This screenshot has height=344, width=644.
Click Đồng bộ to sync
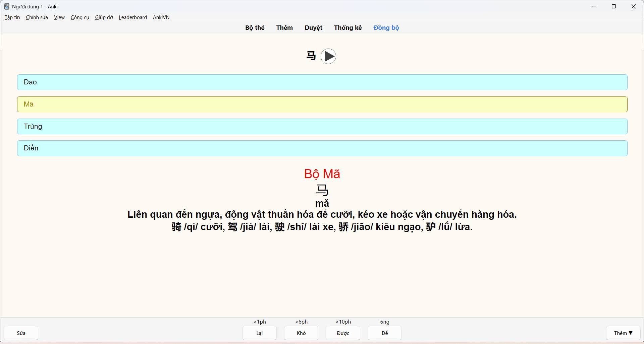click(386, 28)
